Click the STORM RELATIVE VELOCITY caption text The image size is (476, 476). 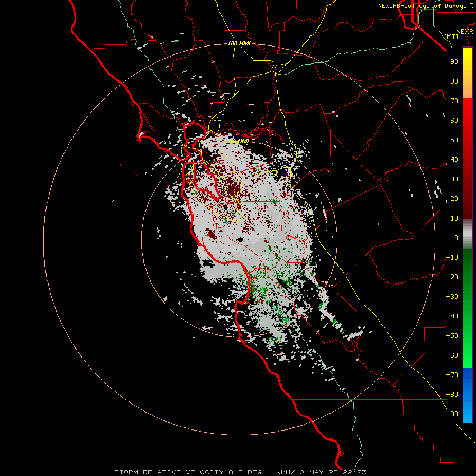click(170, 472)
